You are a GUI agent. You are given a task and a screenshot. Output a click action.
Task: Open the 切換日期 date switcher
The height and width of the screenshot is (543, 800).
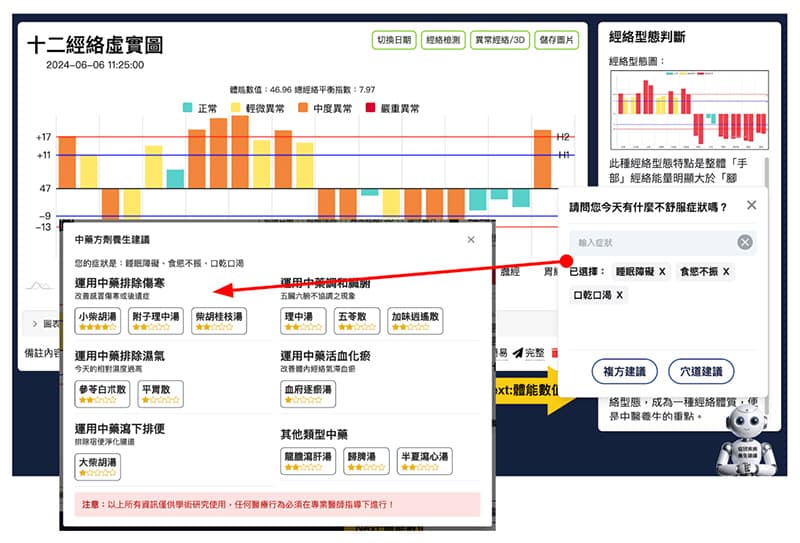click(392, 41)
